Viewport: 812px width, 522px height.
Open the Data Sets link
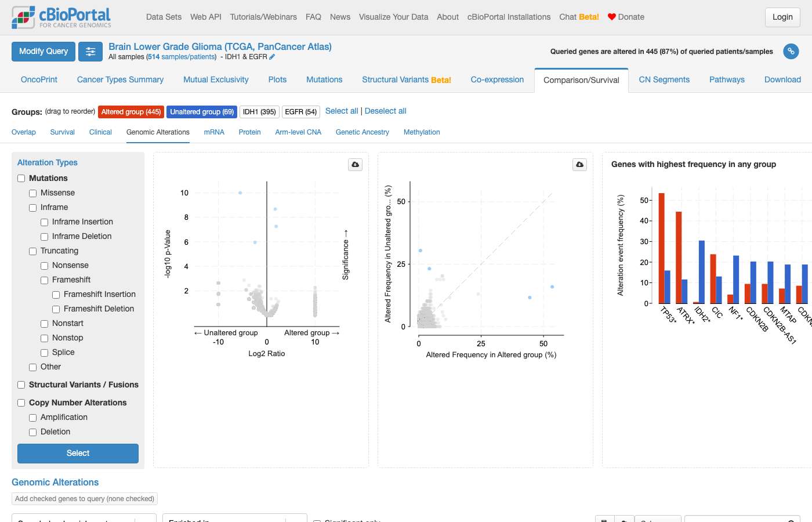tap(164, 17)
